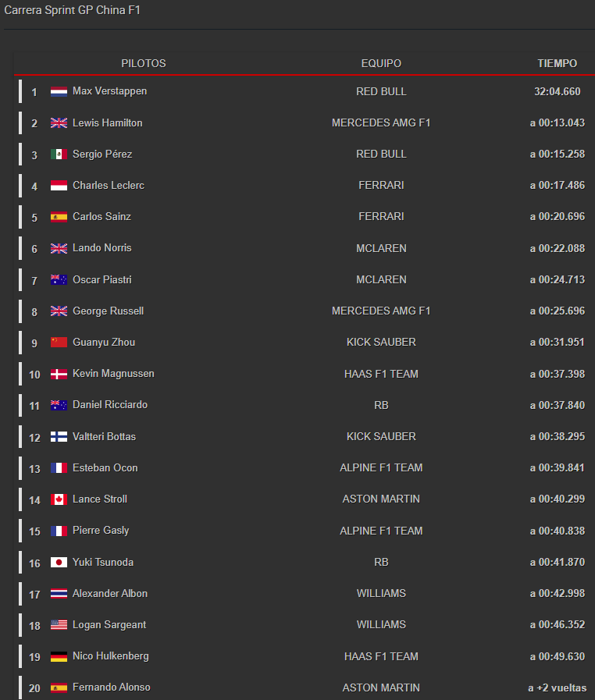Select driver name George Russell

108,311
